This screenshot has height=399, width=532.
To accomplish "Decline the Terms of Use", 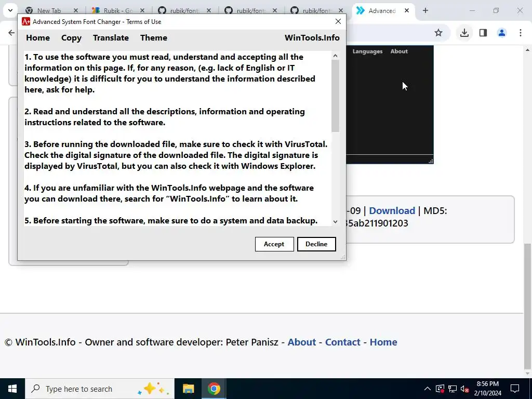I will click(316, 244).
